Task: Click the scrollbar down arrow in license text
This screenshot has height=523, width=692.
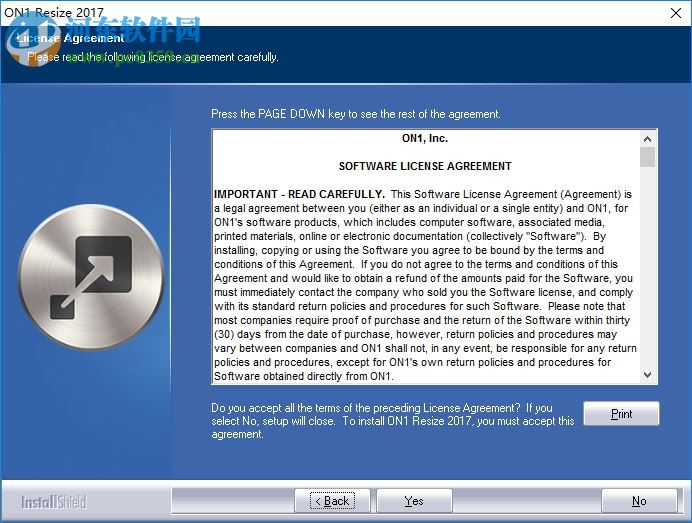Action: [x=647, y=375]
